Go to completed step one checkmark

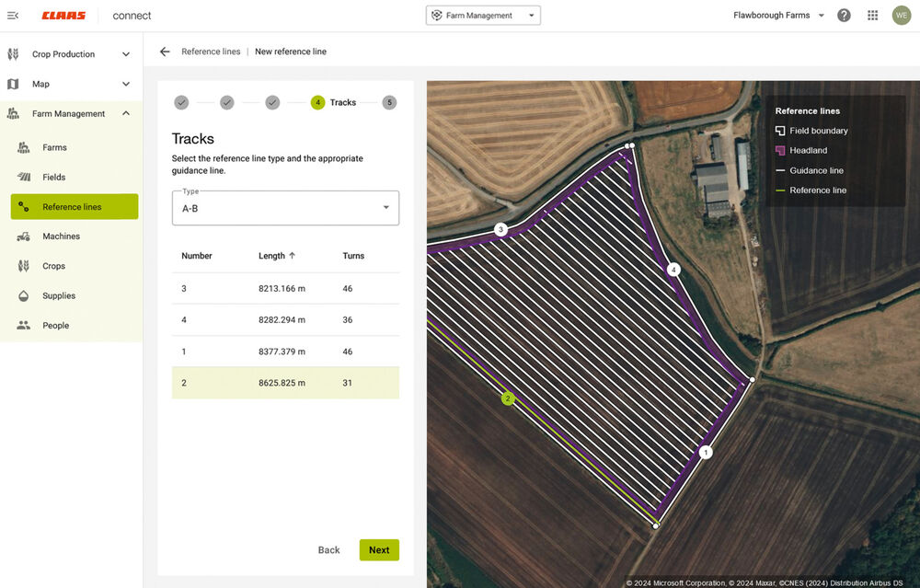(181, 103)
